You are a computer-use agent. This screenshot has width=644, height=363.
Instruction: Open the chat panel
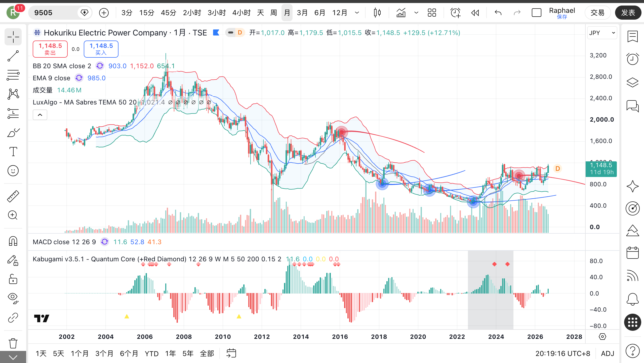[632, 106]
